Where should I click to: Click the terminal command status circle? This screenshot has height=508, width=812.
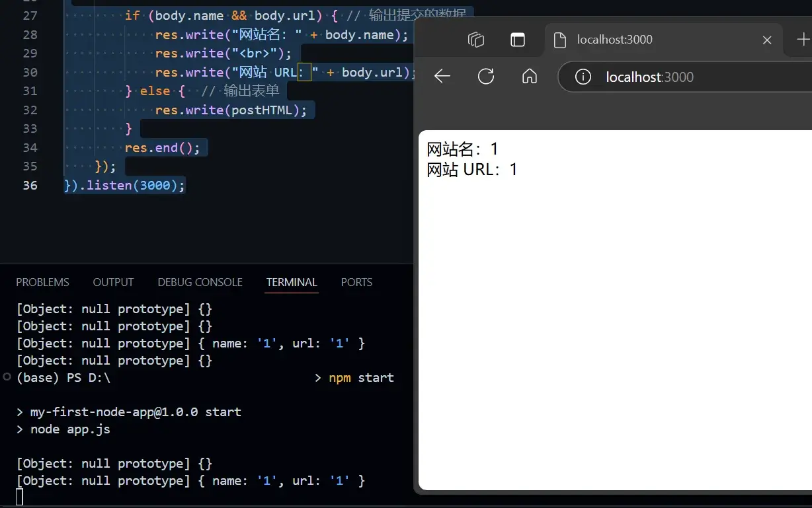click(7, 377)
